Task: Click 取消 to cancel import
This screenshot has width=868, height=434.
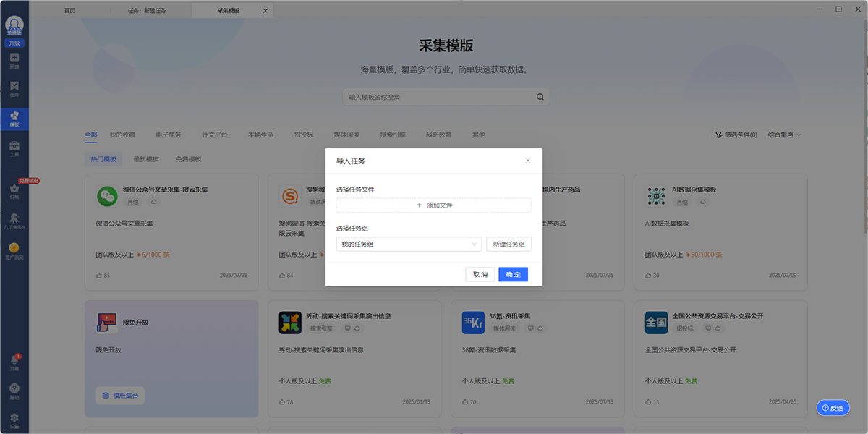Action: pyautogui.click(x=480, y=275)
